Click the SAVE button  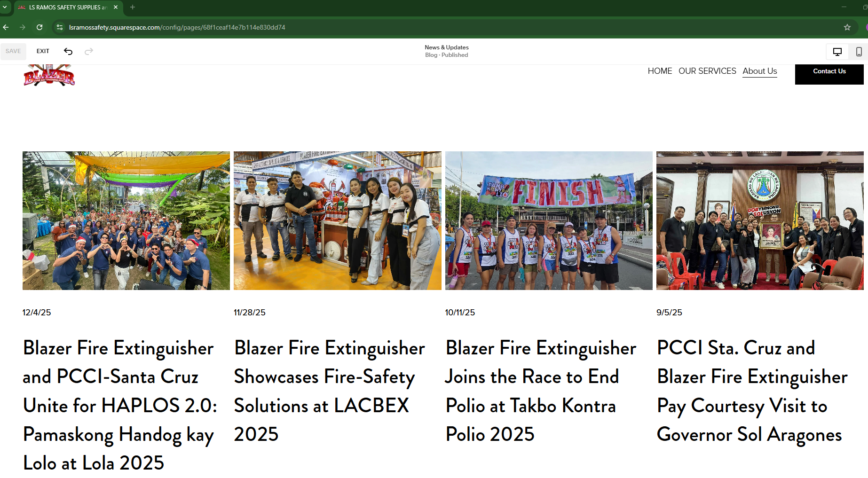click(13, 51)
